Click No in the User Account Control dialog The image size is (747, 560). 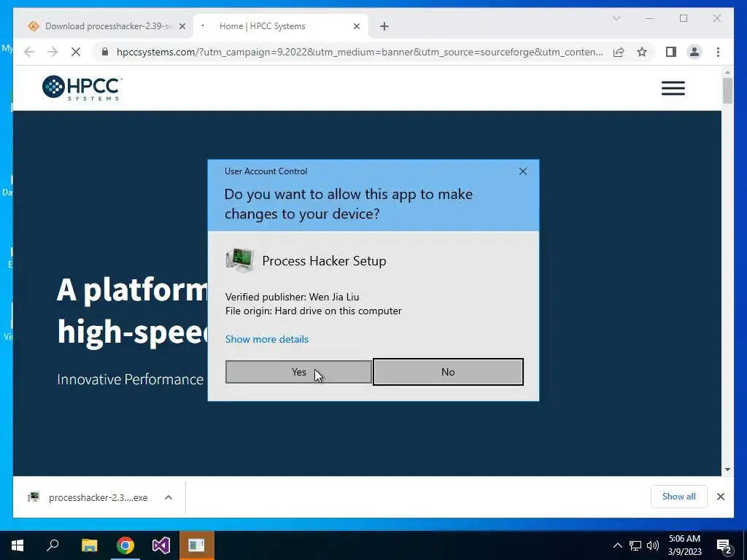tap(448, 372)
